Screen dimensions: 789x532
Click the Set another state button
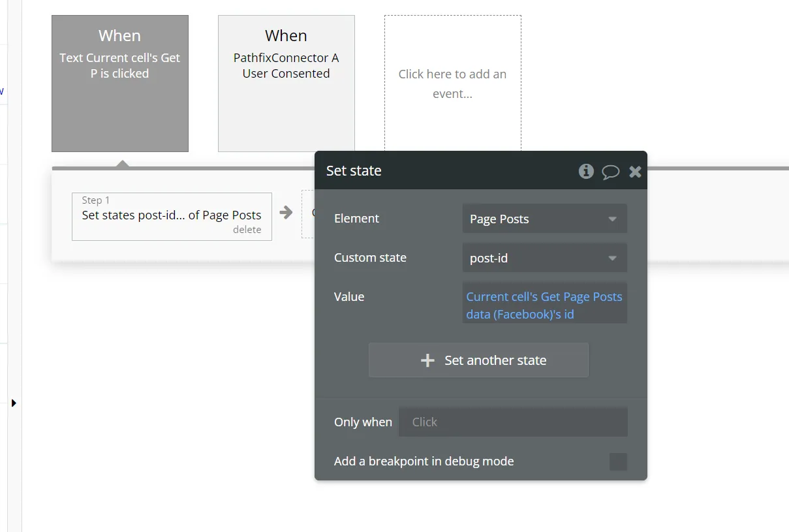click(x=478, y=360)
